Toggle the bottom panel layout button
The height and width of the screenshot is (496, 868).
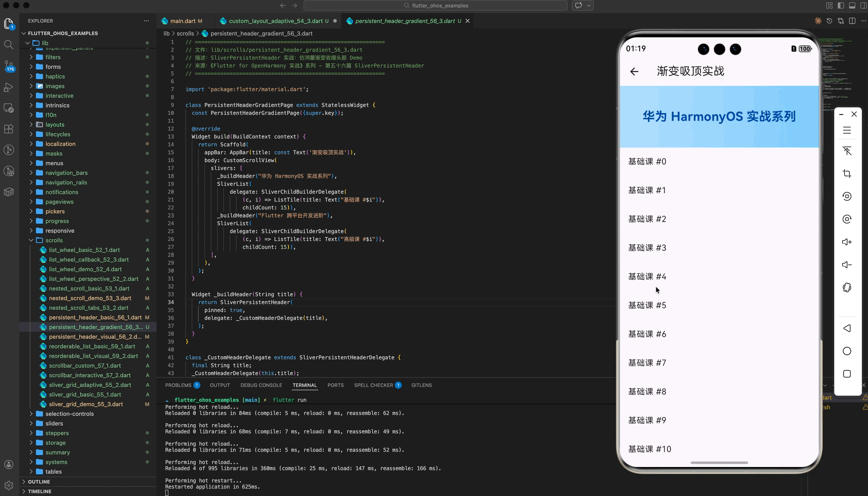(852, 6)
